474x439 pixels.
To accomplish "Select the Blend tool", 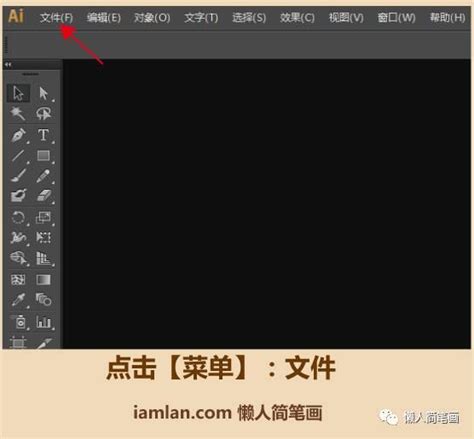I will tap(44, 300).
